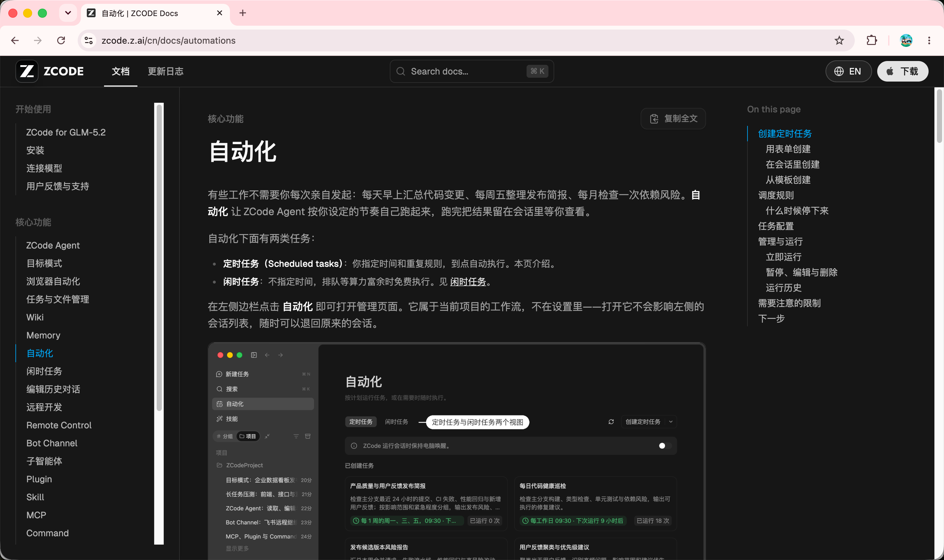Open ZCode for GLM-5.2 doc page
The image size is (944, 560).
tap(66, 132)
